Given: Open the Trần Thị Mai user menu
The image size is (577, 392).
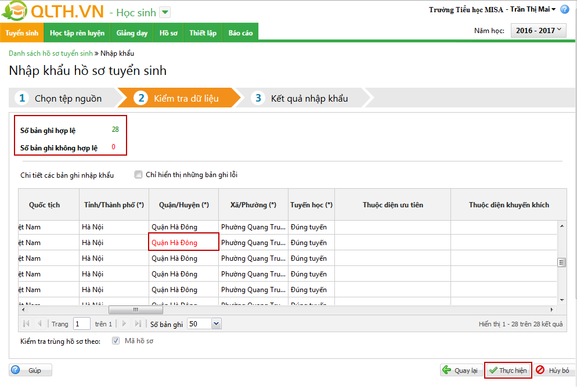Looking at the screenshot, I should point(533,9).
